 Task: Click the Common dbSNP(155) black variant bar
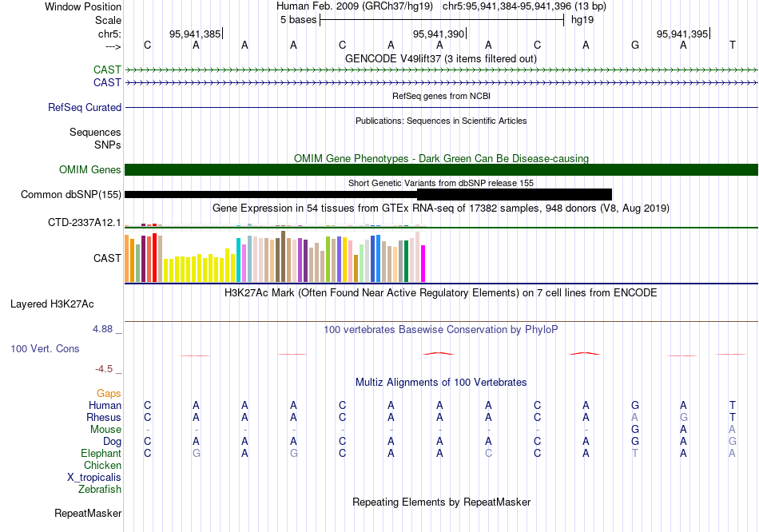368,195
